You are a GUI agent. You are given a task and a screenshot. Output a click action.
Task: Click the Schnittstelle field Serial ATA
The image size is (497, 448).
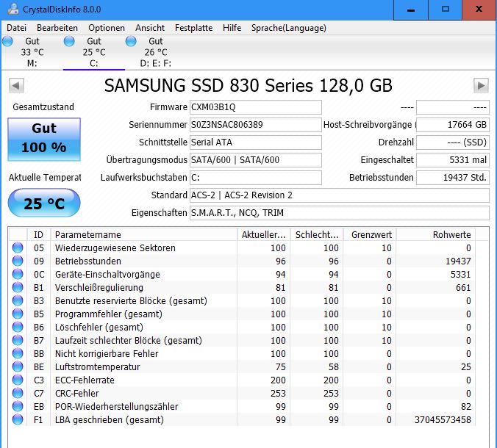[255, 142]
